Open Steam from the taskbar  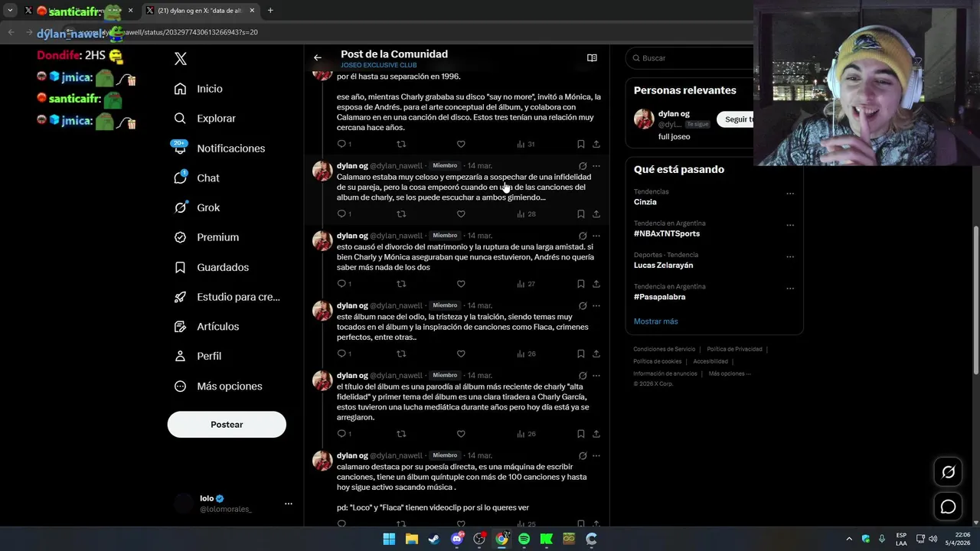[434, 539]
